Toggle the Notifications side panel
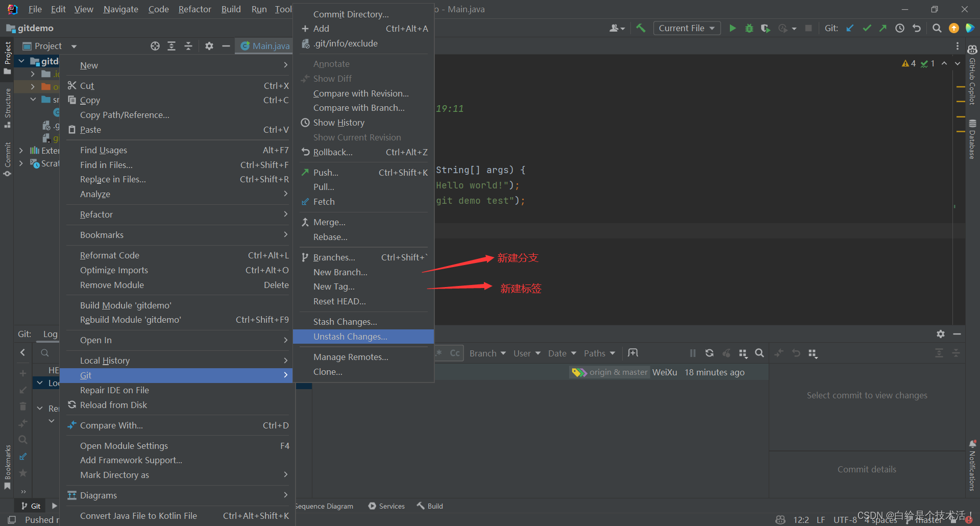The height and width of the screenshot is (526, 980). click(972, 465)
